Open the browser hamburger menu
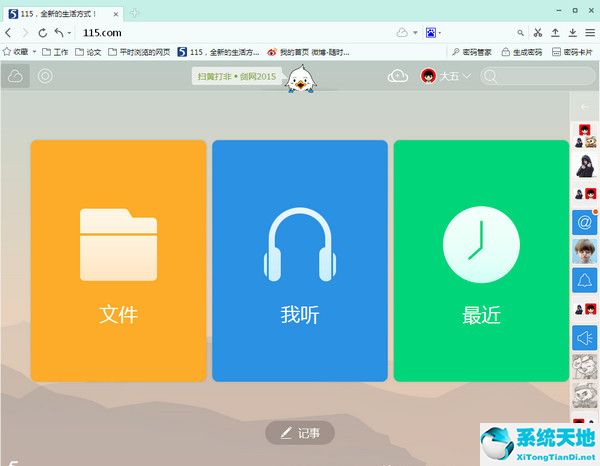The height and width of the screenshot is (466, 600). click(590, 33)
